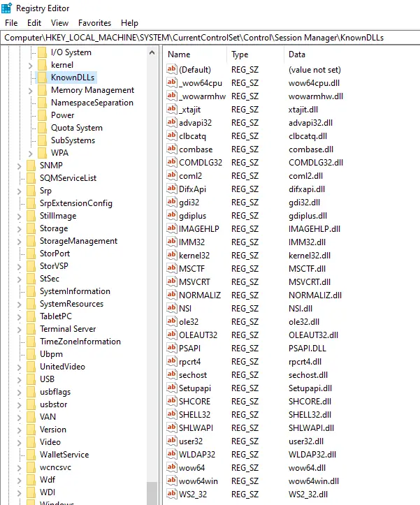The width and height of the screenshot is (420, 505).
Task: Select the wcncsvc key
Action: coord(55,467)
